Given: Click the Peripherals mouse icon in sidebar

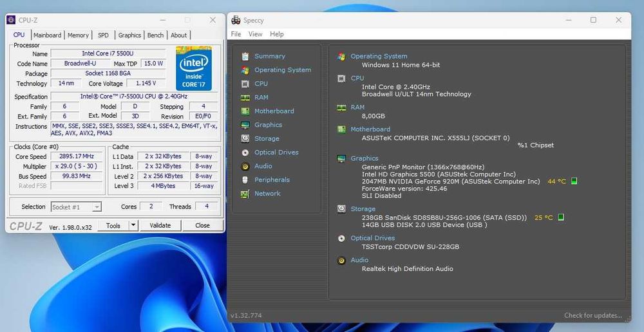Looking at the screenshot, I should click(x=245, y=180).
